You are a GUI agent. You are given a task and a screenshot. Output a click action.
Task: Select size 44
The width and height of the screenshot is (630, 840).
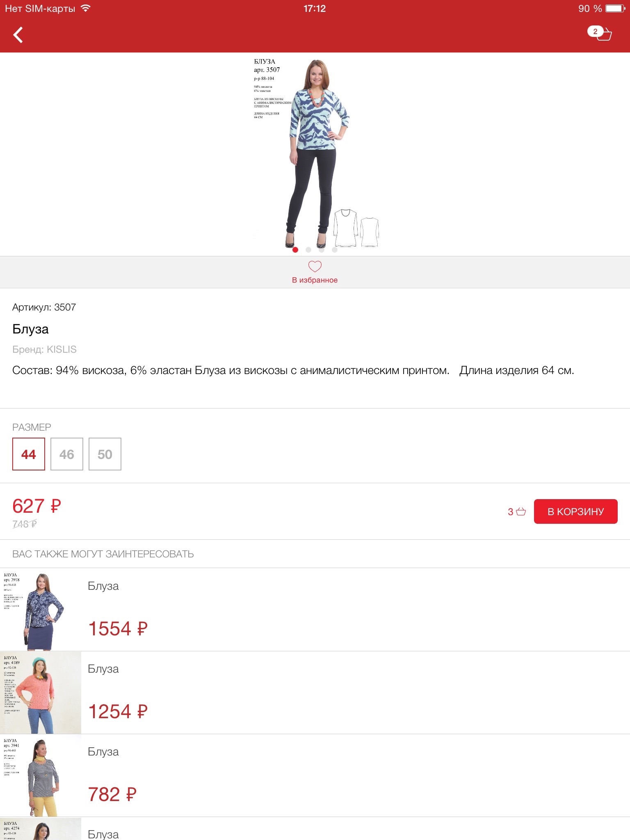(x=29, y=454)
